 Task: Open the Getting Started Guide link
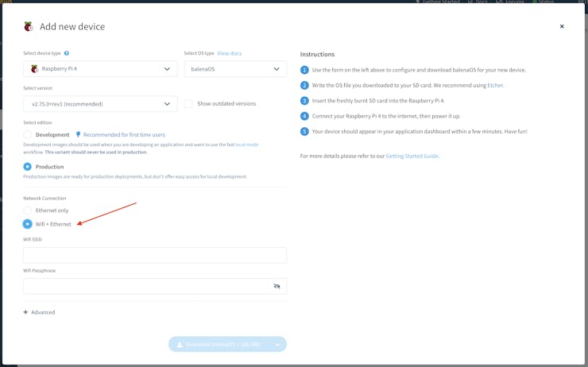point(412,156)
